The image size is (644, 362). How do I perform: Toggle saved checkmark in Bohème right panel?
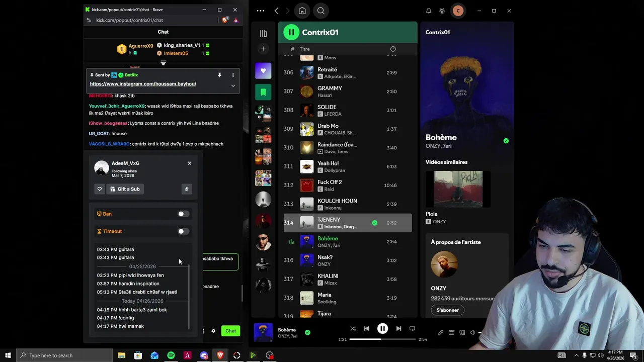point(506,141)
